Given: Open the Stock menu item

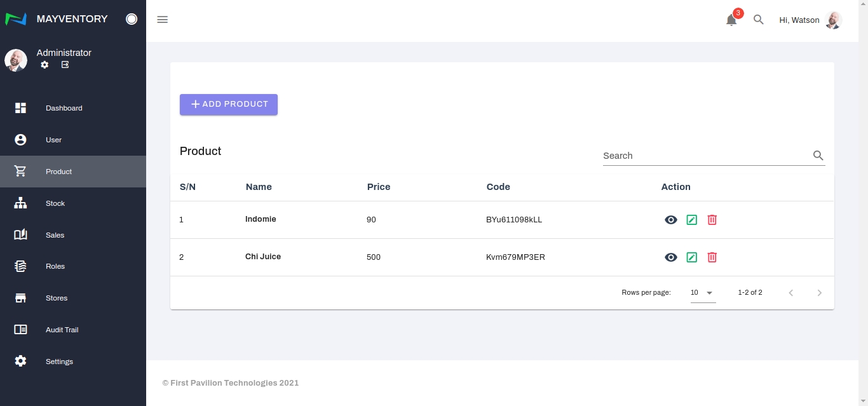Looking at the screenshot, I should tap(55, 203).
